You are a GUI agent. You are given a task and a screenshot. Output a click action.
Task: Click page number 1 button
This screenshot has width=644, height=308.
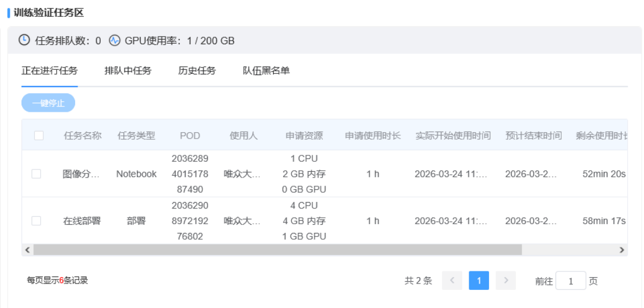479,281
